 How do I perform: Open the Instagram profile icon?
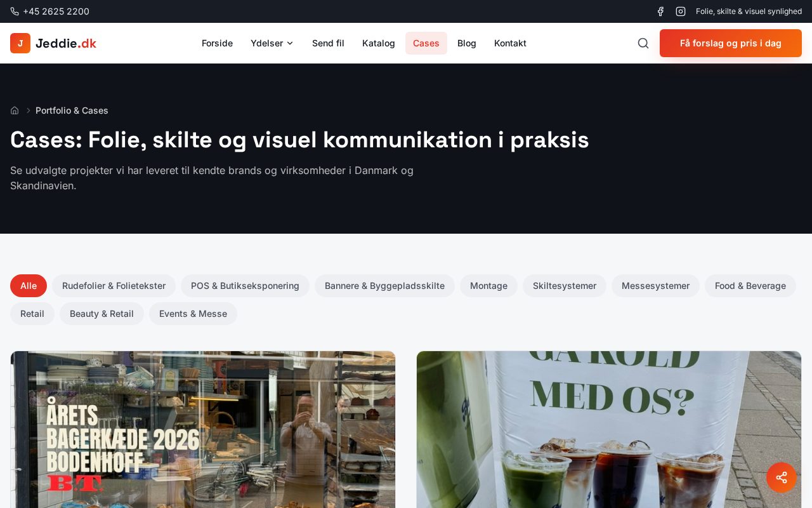coord(681,11)
